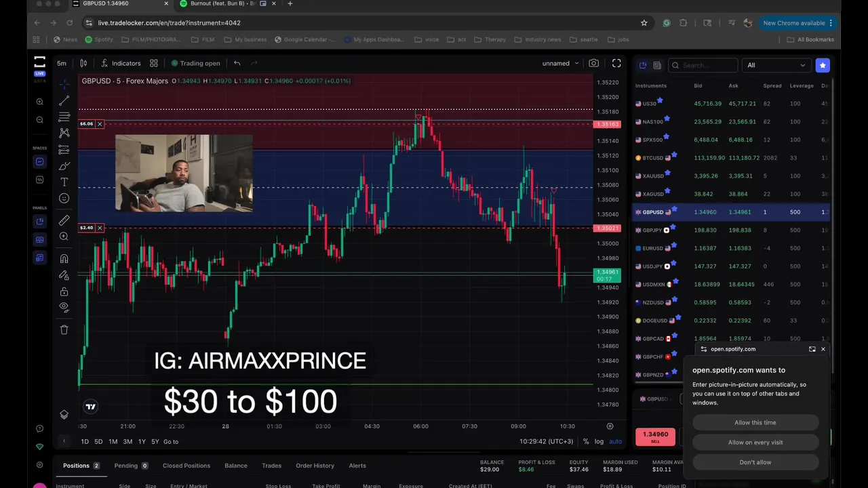Toggle magnet mode for drawings
The height and width of the screenshot is (488, 868).
click(x=64, y=258)
